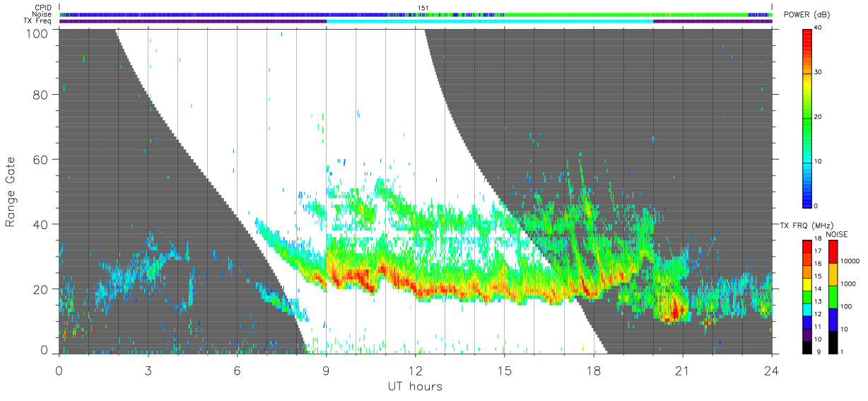Click the "12" tick on the UT hours axis
868x401 pixels.
pyautogui.click(x=415, y=370)
